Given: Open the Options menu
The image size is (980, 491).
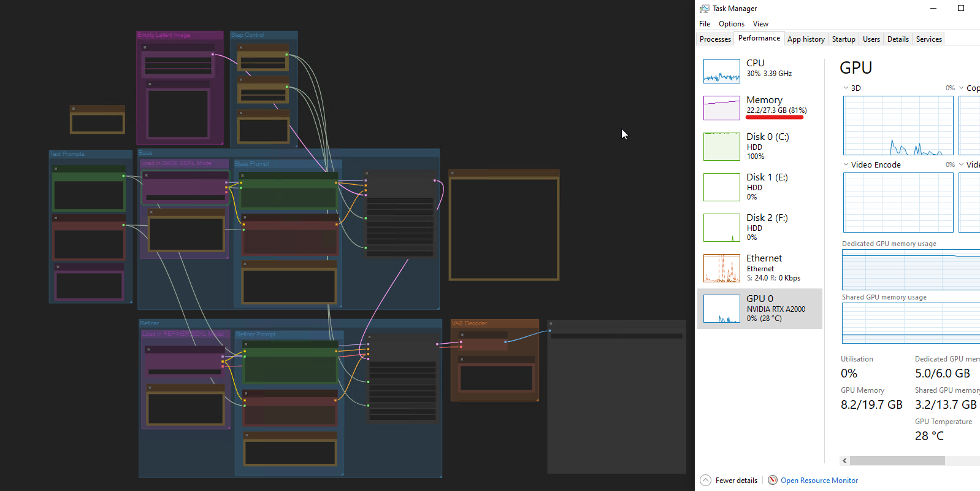Looking at the screenshot, I should (731, 24).
